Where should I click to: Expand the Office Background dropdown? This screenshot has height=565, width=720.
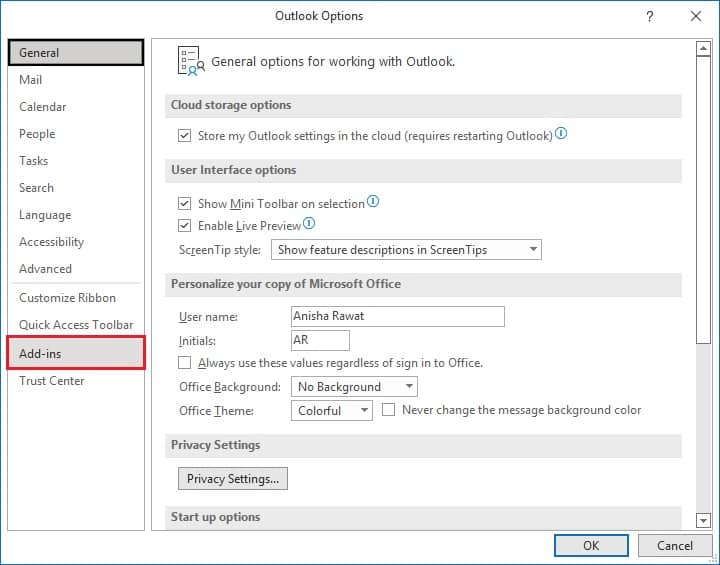[354, 387]
